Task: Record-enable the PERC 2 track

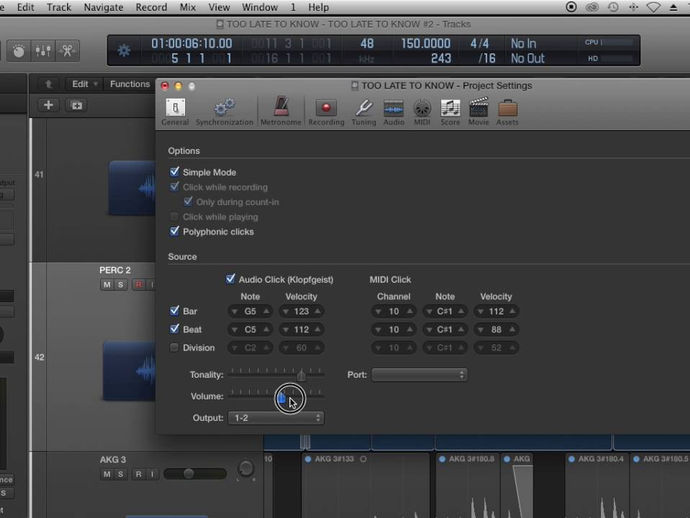Action: [139, 285]
